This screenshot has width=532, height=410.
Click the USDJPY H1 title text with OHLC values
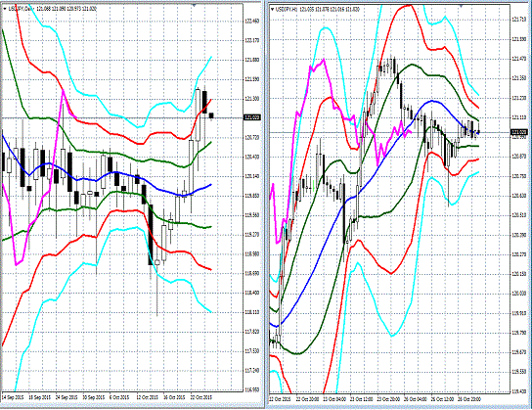tap(319, 9)
